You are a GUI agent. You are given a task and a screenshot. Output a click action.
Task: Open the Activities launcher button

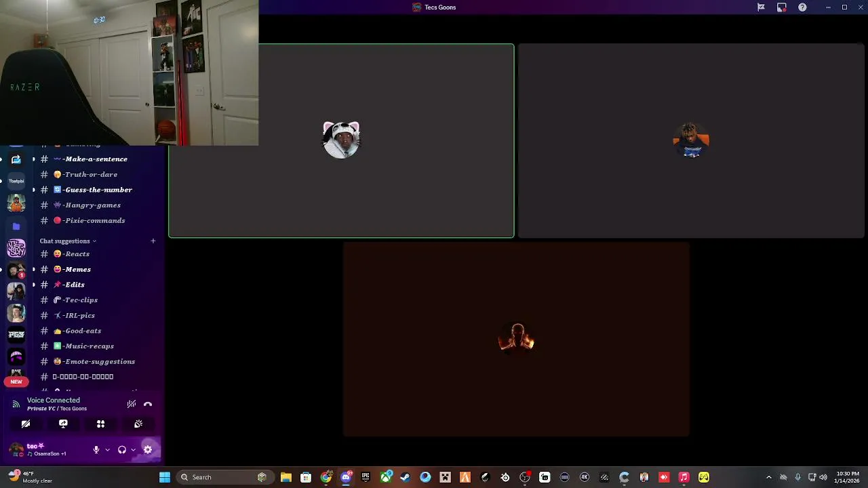click(x=100, y=424)
